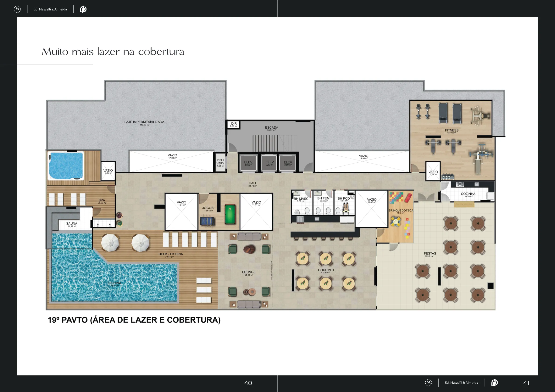Click the COZINHA kitchen label
555x392 pixels.
(x=468, y=194)
